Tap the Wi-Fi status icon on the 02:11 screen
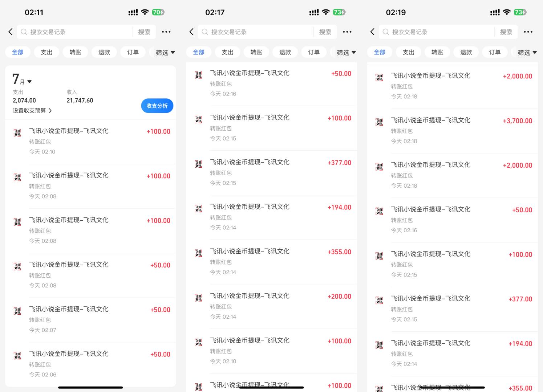This screenshot has width=543, height=392. point(145,12)
